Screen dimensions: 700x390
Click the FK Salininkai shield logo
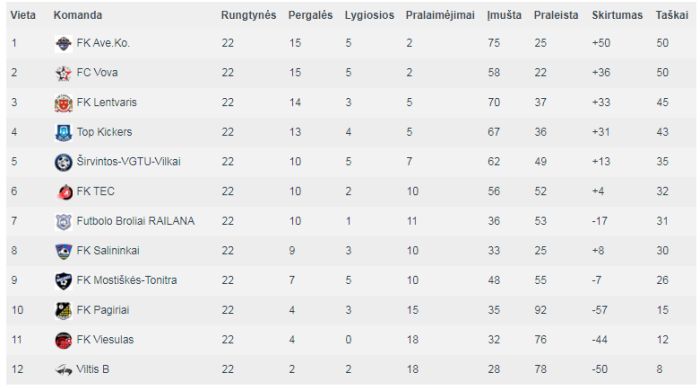[x=63, y=251]
